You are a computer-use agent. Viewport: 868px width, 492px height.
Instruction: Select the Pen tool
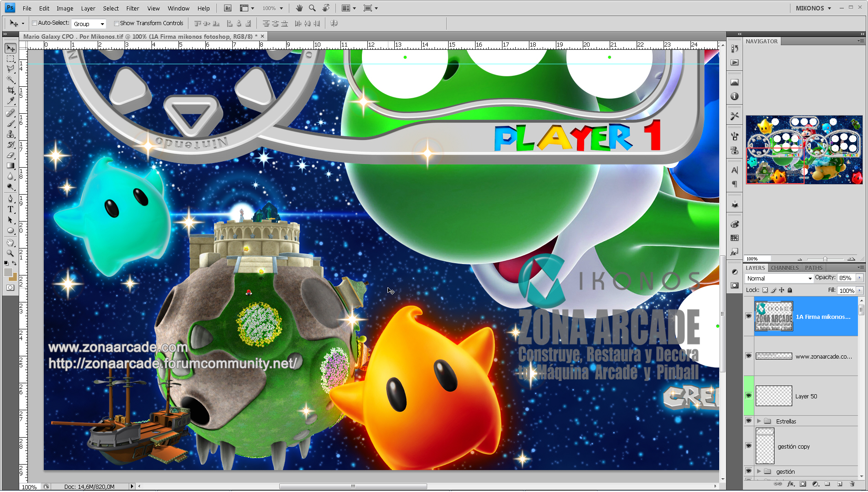[10, 199]
